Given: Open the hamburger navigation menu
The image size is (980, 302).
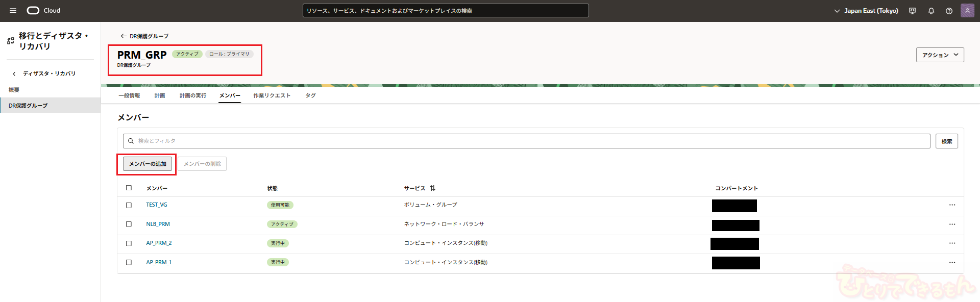Looking at the screenshot, I should tap(13, 11).
